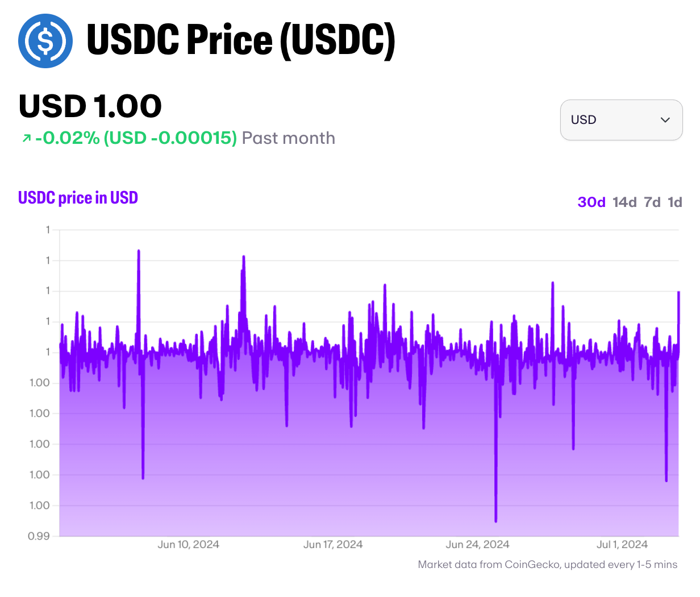Click the lowest price dip on the chart
Image resolution: width=700 pixels, height=597 pixels.
pyautogui.click(x=496, y=521)
